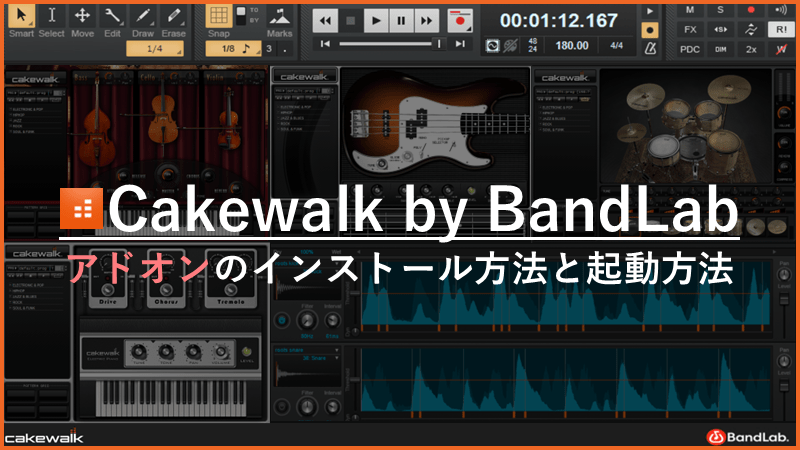Start playback with the Play button

(376, 21)
